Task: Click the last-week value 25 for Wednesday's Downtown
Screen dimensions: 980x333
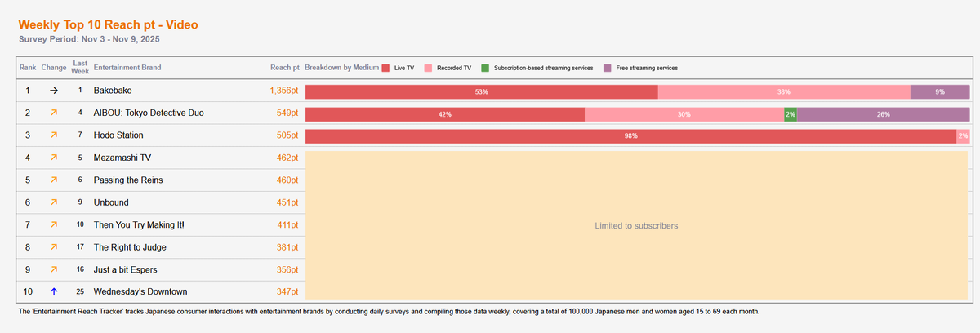Action: click(x=80, y=291)
